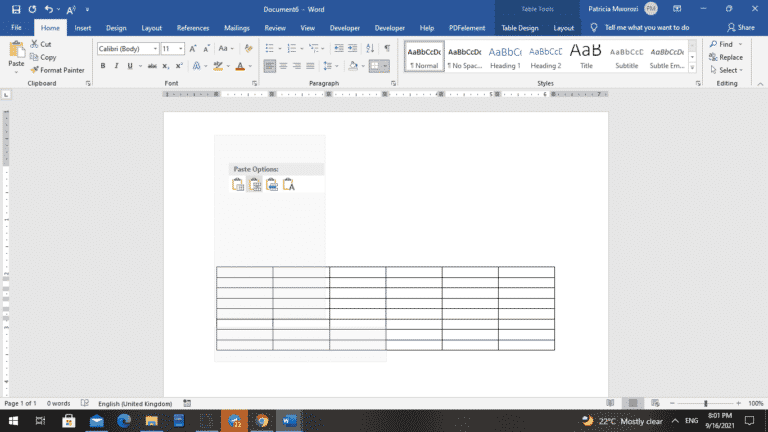Open line and paragraph spacing dropdown
Screen dimensions: 768x432
(x=331, y=66)
